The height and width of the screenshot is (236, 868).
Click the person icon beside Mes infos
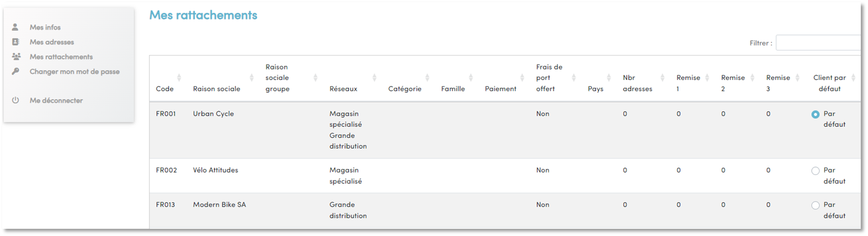[x=16, y=27]
